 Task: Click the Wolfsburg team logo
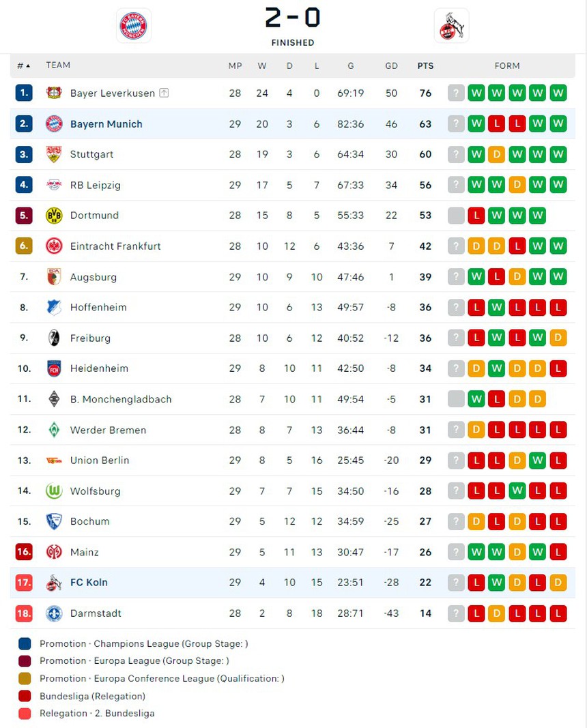pyautogui.click(x=54, y=491)
